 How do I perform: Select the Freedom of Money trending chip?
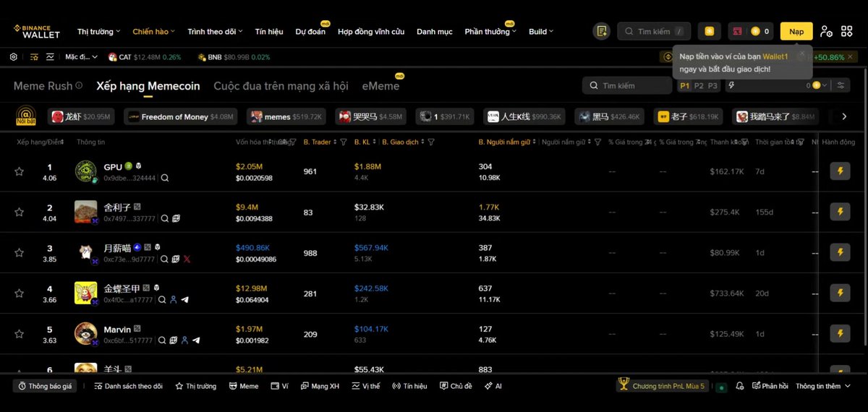(x=182, y=116)
